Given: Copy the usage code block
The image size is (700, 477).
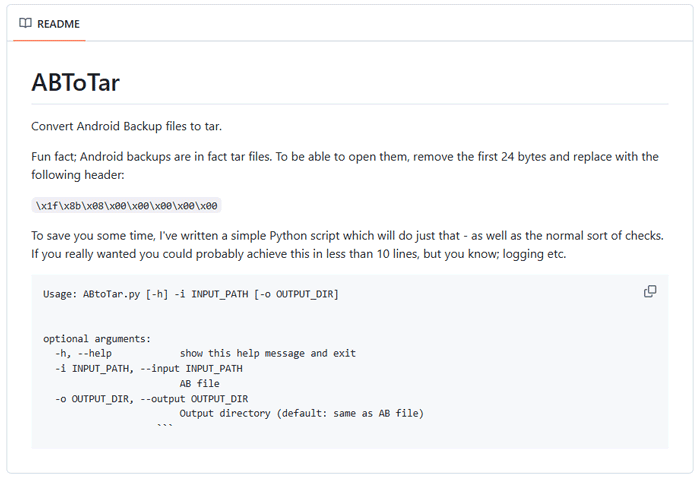Looking at the screenshot, I should click(650, 292).
